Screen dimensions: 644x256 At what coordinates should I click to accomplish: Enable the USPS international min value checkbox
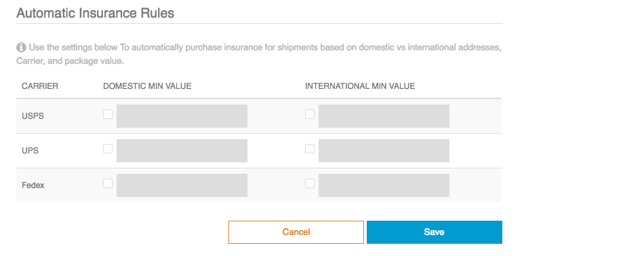click(x=310, y=114)
